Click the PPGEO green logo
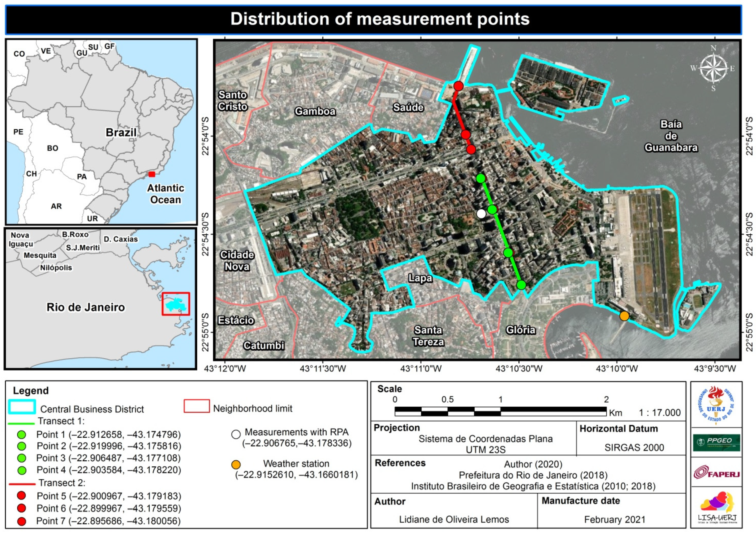This screenshot has height=534, width=756. [717, 442]
